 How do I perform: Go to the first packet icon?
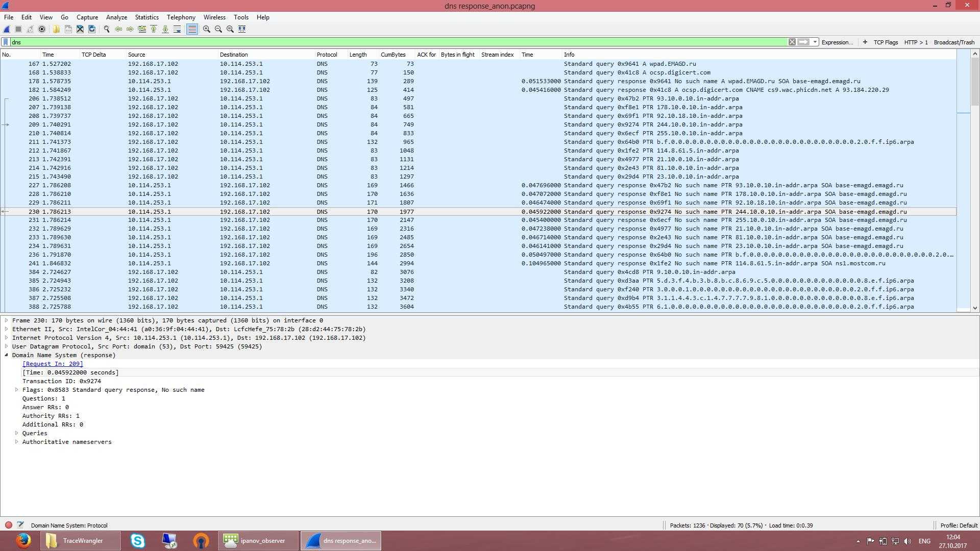154,29
